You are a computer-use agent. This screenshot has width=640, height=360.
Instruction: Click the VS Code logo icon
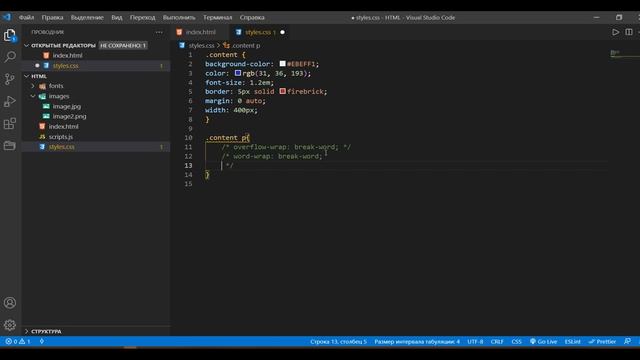(x=7, y=17)
